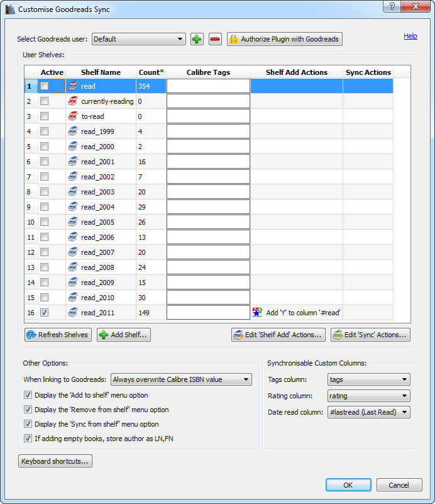Screen dimensions: 435x504
Task: Click Calibre Tags field for read_2011 row
Action: click(x=208, y=313)
